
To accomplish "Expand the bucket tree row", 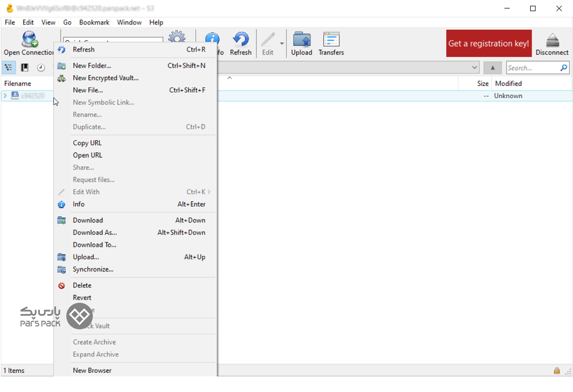I will (5, 96).
